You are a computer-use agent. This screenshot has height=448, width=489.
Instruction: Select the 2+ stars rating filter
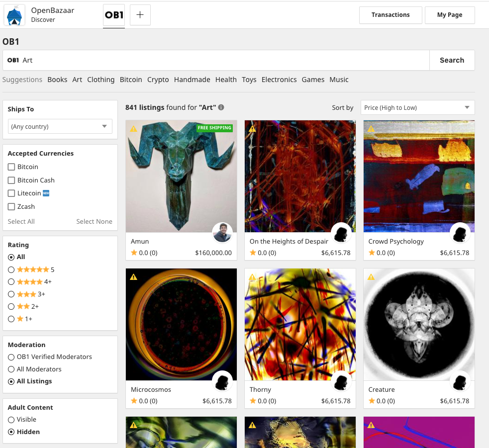click(x=11, y=307)
